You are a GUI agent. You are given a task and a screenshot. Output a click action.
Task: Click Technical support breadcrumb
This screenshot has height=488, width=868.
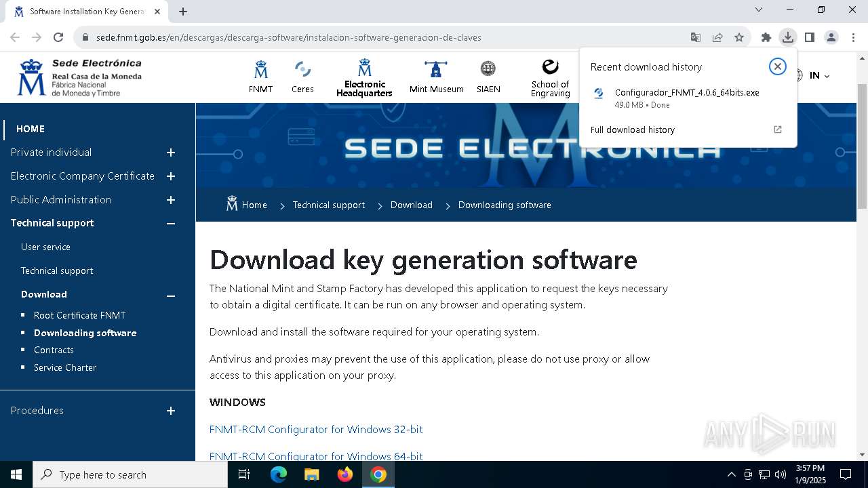coord(329,205)
